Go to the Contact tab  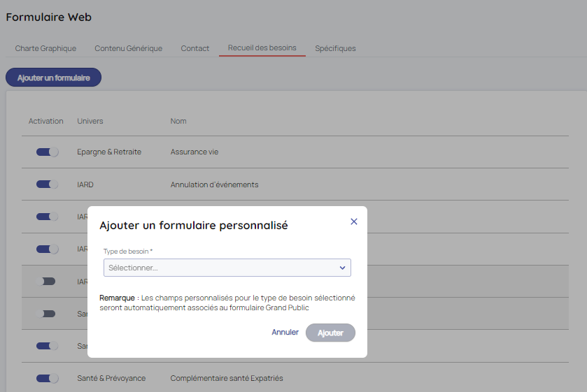195,48
